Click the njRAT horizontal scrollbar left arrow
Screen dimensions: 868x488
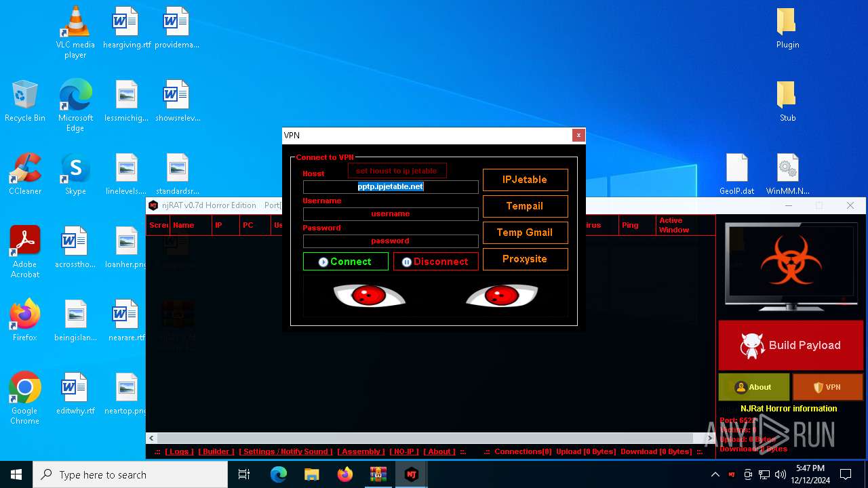click(152, 439)
